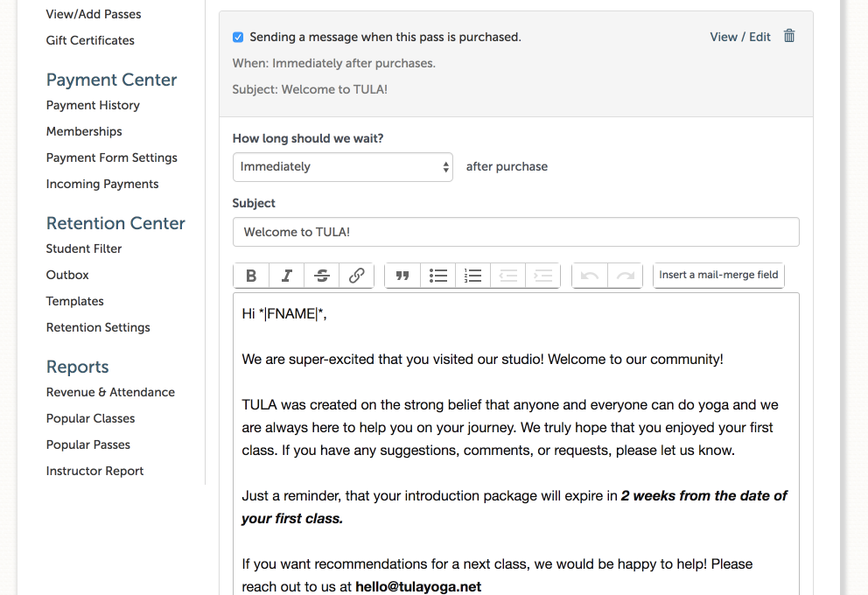Open the View / Edit link
Viewport: 868px width, 595px height.
740,37
